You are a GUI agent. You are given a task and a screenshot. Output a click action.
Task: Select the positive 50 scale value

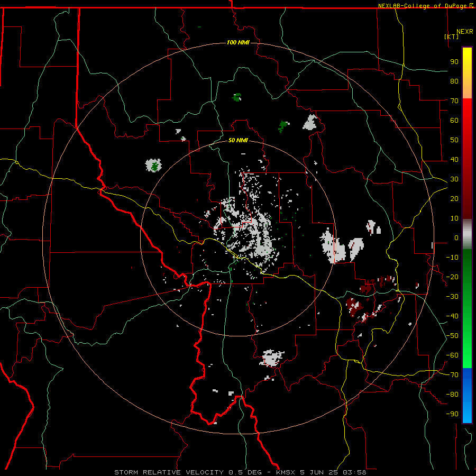point(454,140)
